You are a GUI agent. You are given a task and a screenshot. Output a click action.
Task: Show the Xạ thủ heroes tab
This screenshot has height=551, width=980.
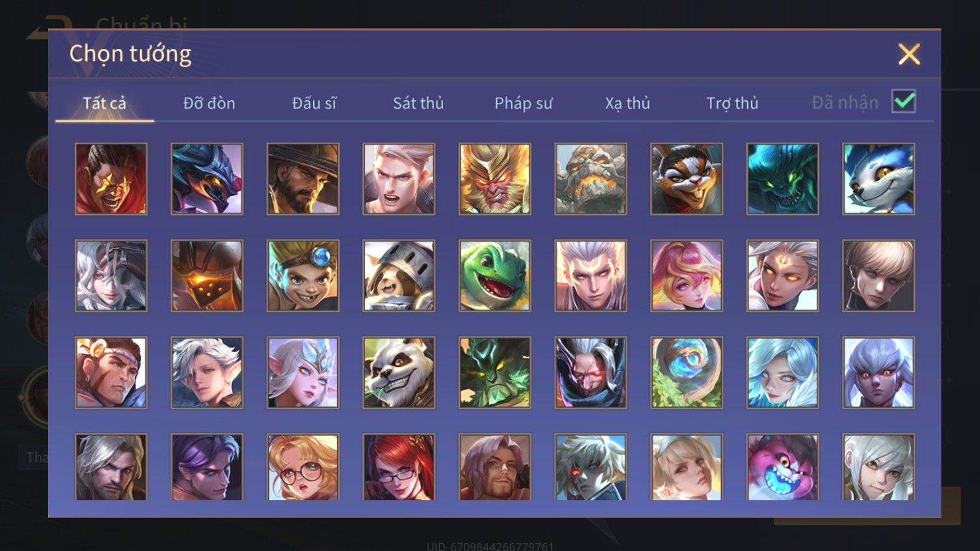pyautogui.click(x=627, y=103)
